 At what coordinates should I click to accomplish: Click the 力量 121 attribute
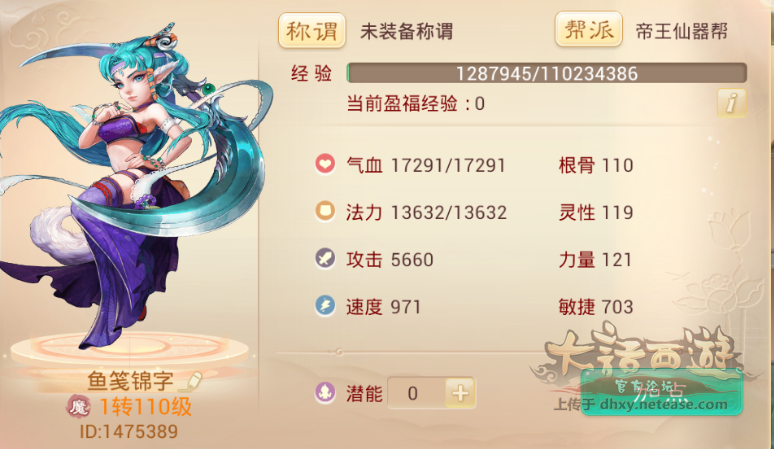pos(595,260)
